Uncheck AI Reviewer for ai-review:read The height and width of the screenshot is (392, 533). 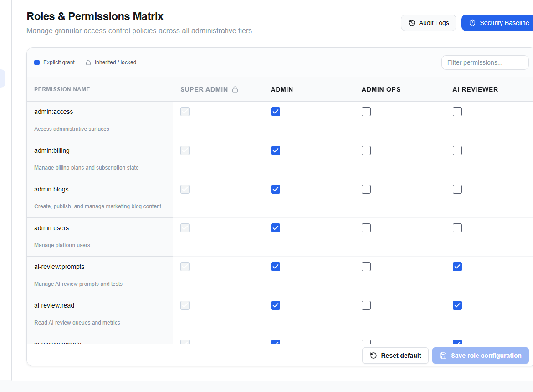(457, 306)
